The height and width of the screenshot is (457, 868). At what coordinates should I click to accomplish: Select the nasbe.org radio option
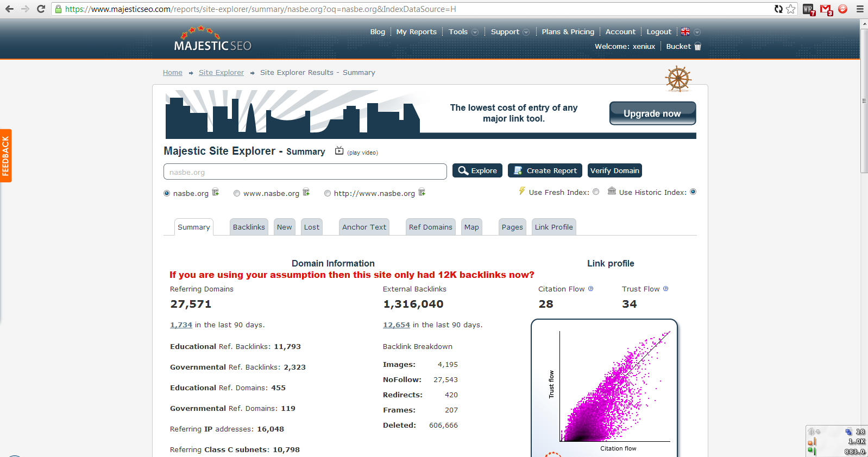167,193
